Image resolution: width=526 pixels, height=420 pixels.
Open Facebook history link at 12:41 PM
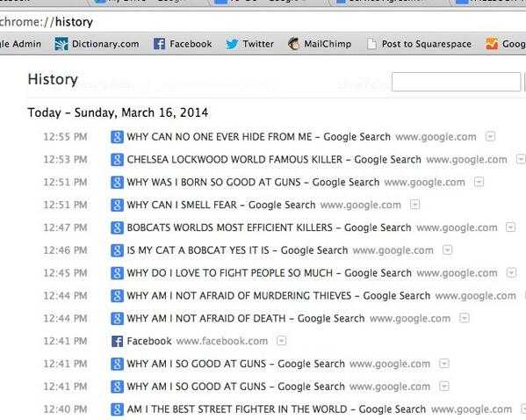click(x=149, y=341)
